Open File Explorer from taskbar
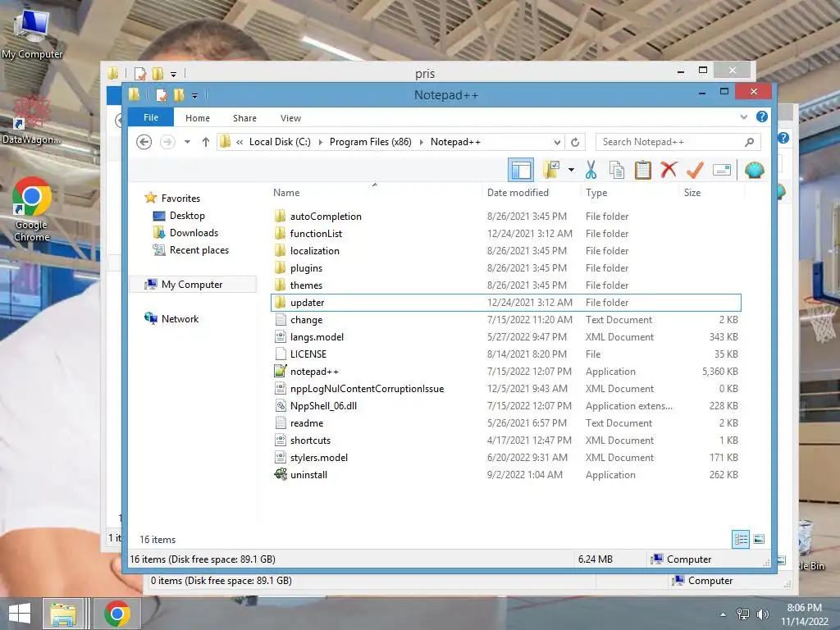Image resolution: width=840 pixels, height=630 pixels. 63,614
